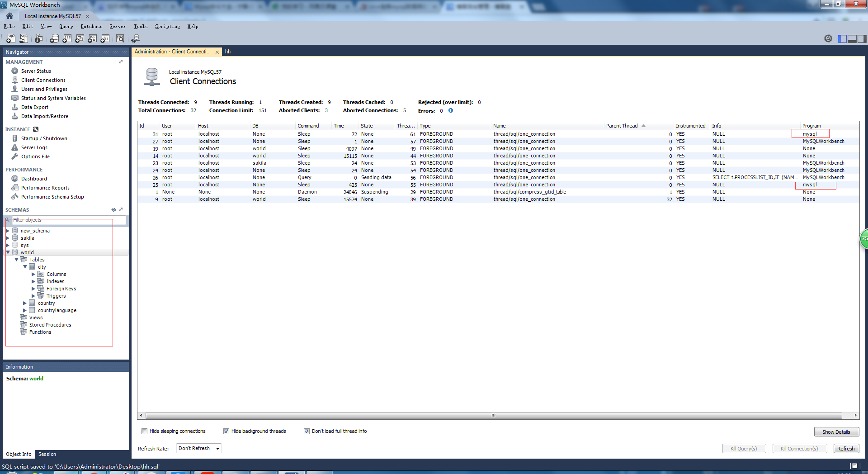Viewport: 868px width, 474px height.
Task: Open the Server menu
Action: [118, 27]
